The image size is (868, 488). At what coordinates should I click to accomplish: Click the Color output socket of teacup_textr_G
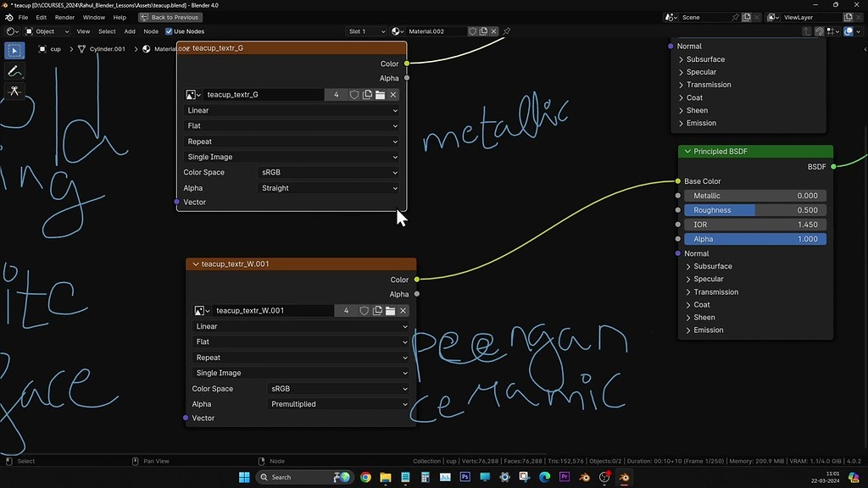407,64
